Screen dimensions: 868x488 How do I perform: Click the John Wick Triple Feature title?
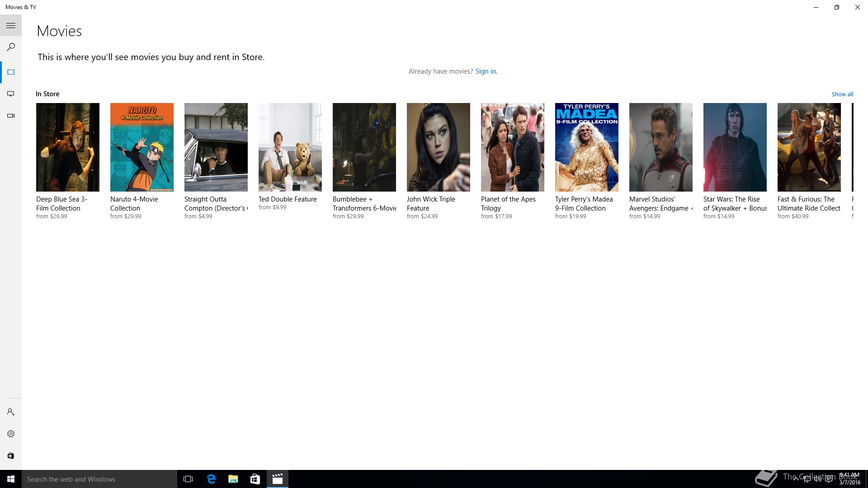(431, 204)
